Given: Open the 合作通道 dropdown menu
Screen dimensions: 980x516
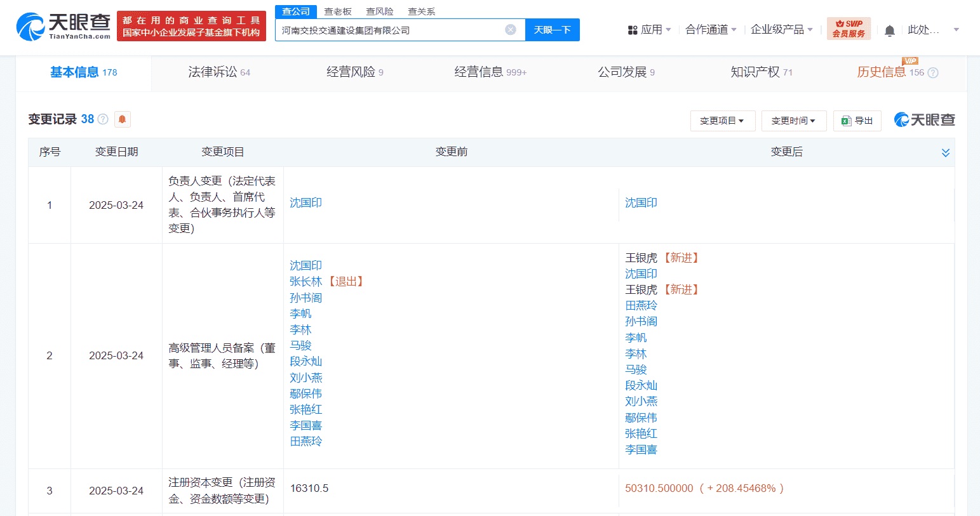Looking at the screenshot, I should 711,30.
